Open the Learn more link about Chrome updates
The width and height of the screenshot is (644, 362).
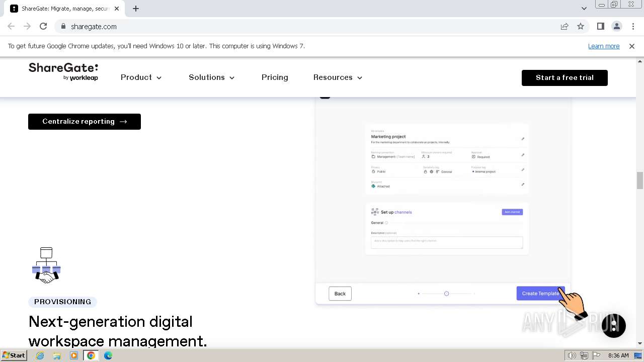pos(604,46)
